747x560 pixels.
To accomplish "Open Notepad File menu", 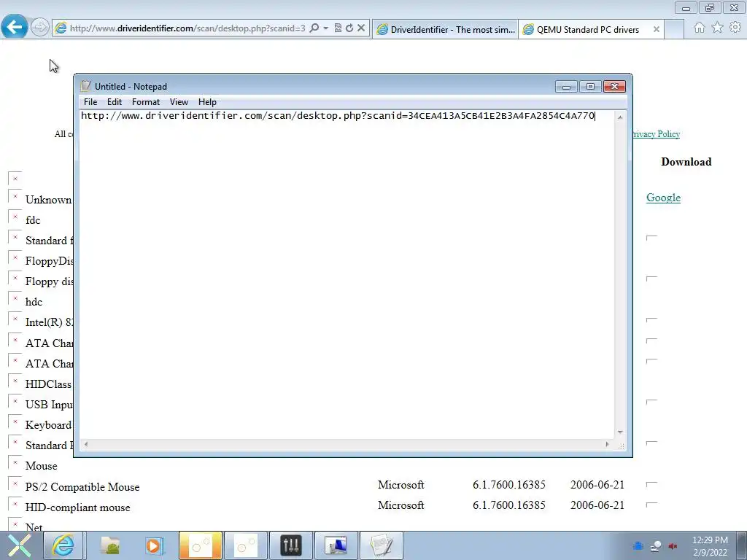I will pos(90,102).
